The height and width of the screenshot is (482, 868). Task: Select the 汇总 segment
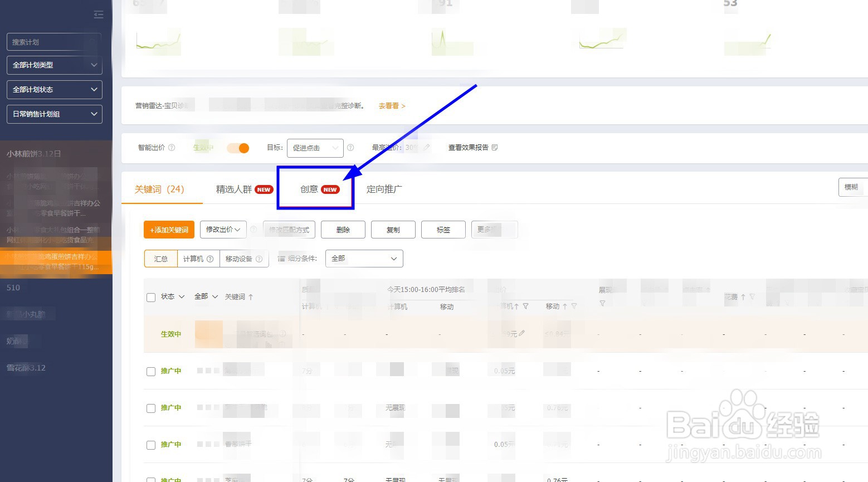click(x=160, y=259)
